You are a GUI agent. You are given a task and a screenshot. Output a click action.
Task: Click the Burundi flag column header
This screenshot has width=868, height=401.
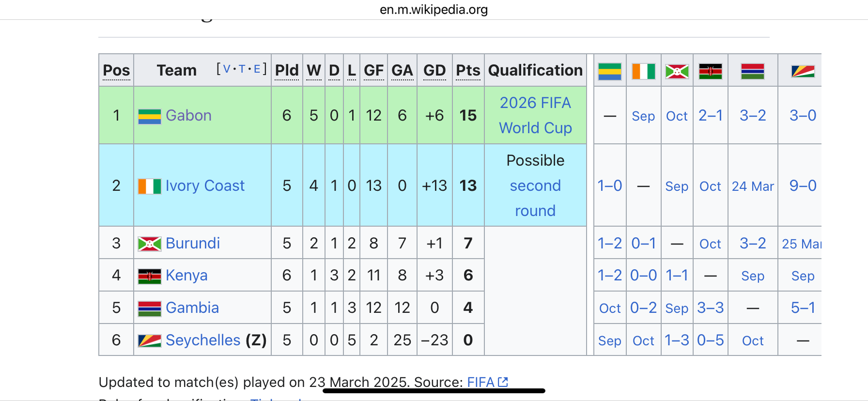pos(677,71)
